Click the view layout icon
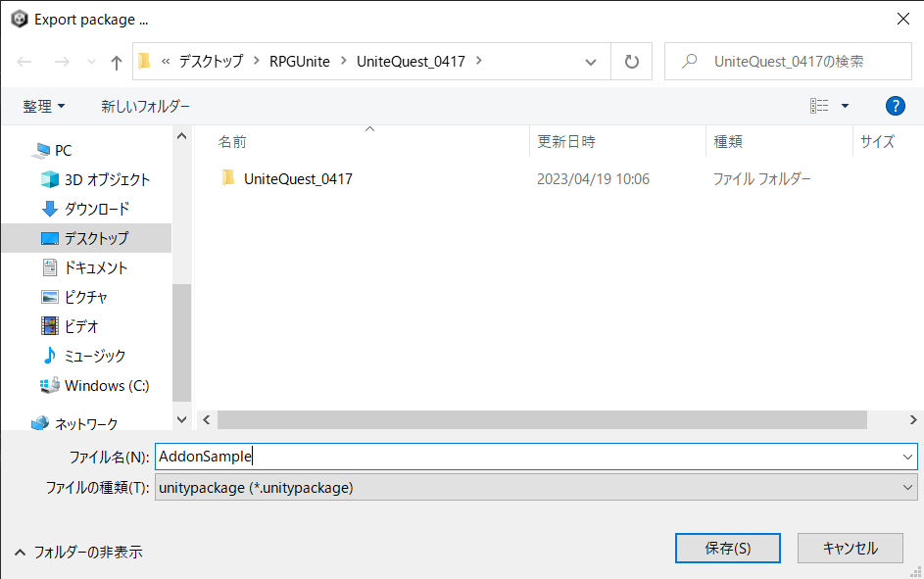This screenshot has height=579, width=924. [820, 106]
